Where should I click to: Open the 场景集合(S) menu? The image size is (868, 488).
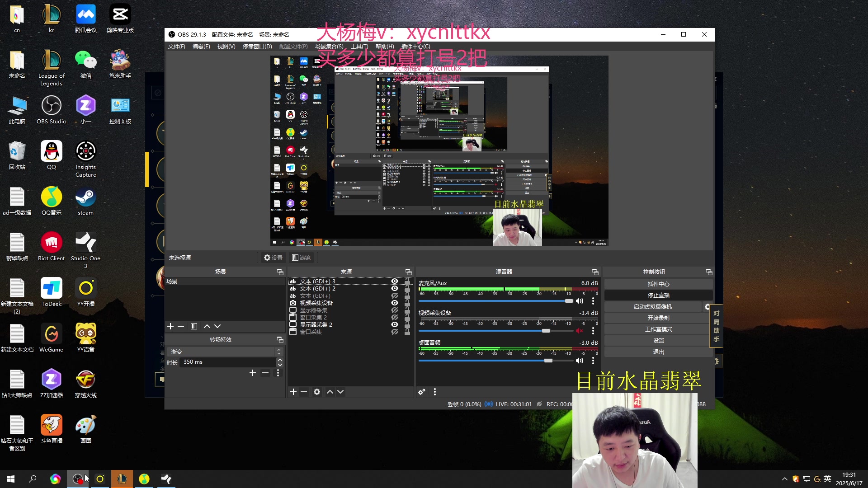329,47
